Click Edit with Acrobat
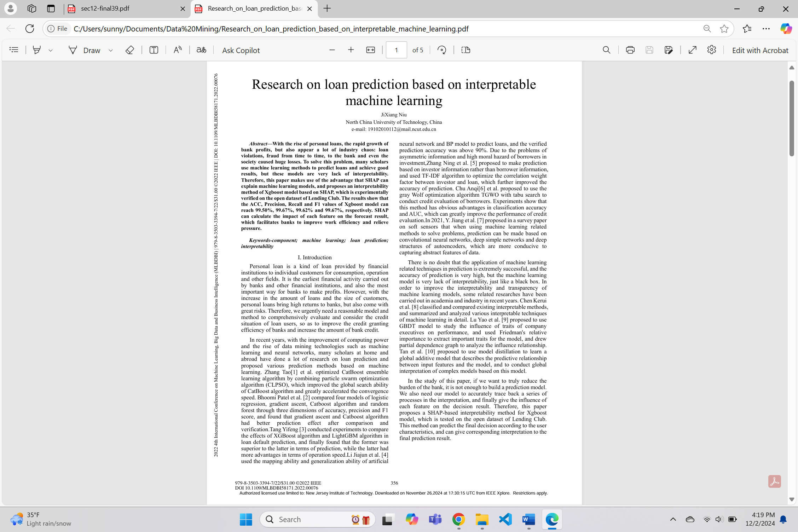Image resolution: width=798 pixels, height=532 pixels. (x=760, y=50)
